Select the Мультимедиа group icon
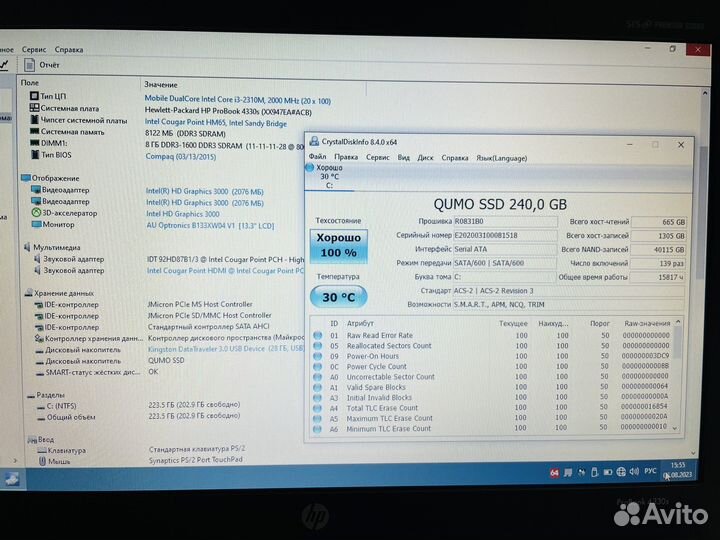 point(27,247)
